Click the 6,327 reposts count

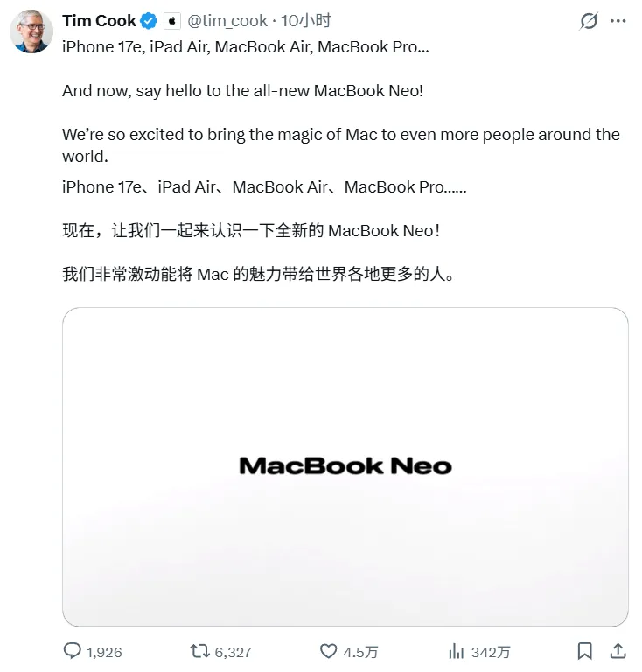233,652
